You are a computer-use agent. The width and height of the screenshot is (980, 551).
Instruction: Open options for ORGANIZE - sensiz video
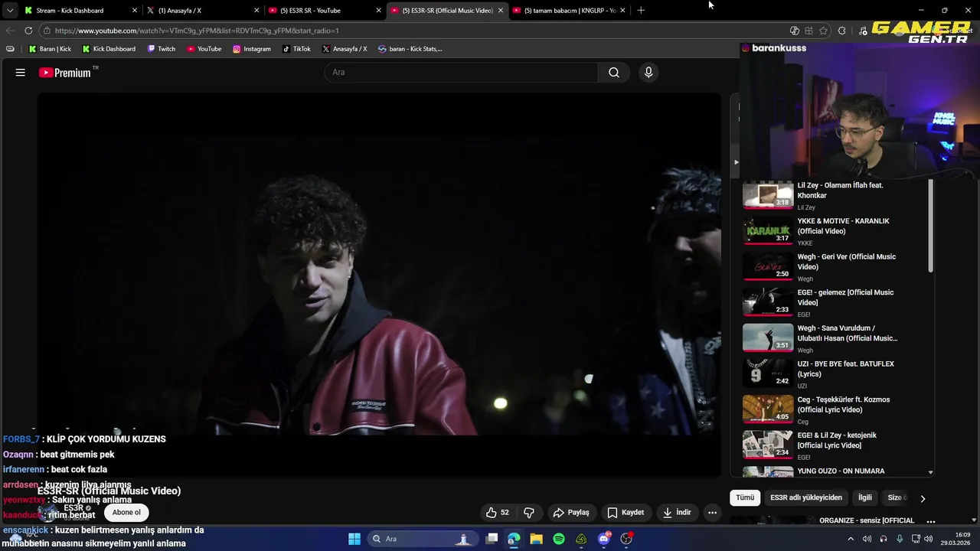click(x=931, y=521)
